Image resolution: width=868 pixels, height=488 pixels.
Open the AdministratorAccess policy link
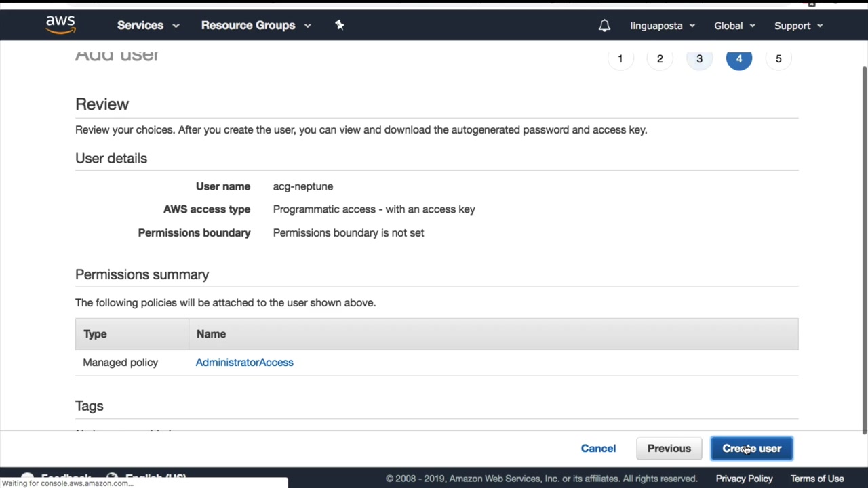click(244, 363)
